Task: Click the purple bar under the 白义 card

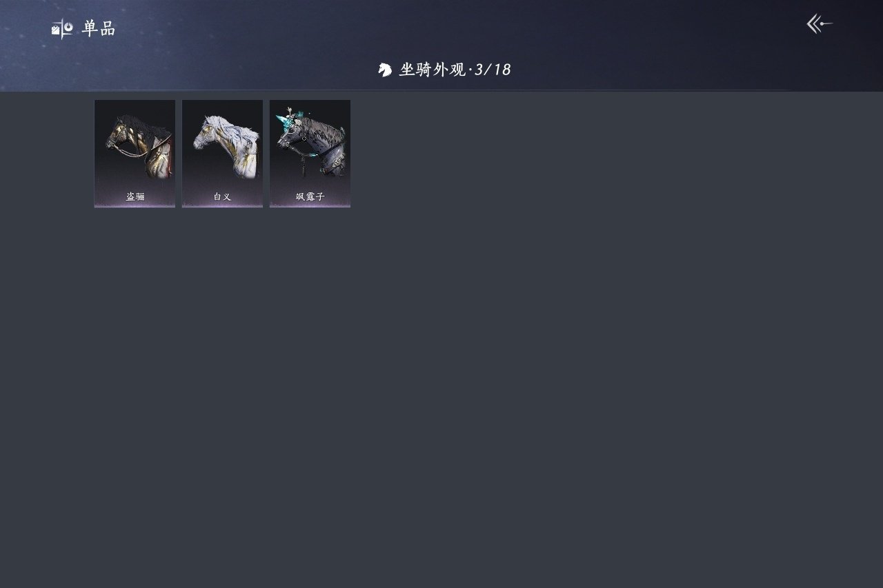Action: pyautogui.click(x=222, y=205)
